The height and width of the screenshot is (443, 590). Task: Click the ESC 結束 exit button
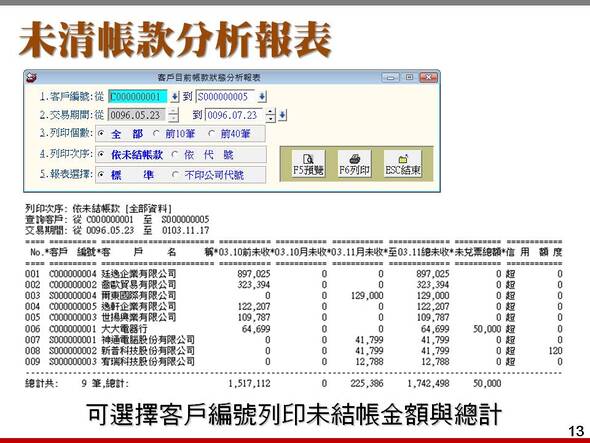pyautogui.click(x=402, y=164)
